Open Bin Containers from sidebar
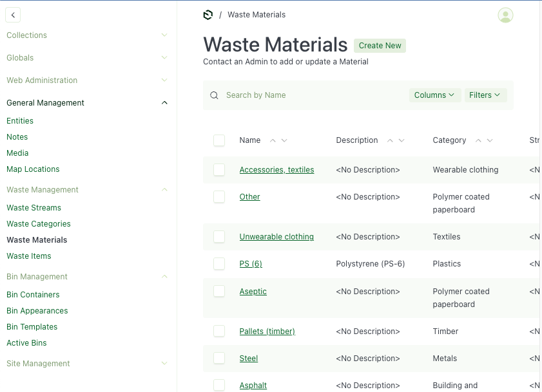This screenshot has width=542, height=392. tap(33, 295)
